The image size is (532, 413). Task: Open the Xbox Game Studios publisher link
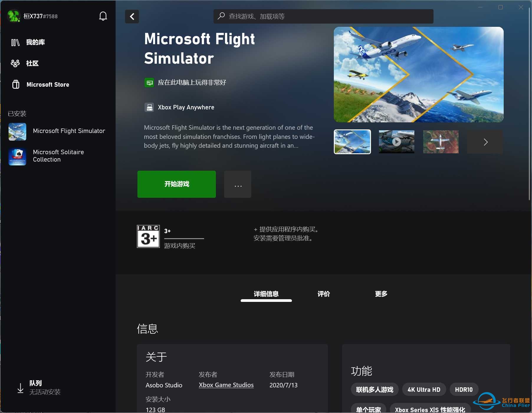[226, 385]
